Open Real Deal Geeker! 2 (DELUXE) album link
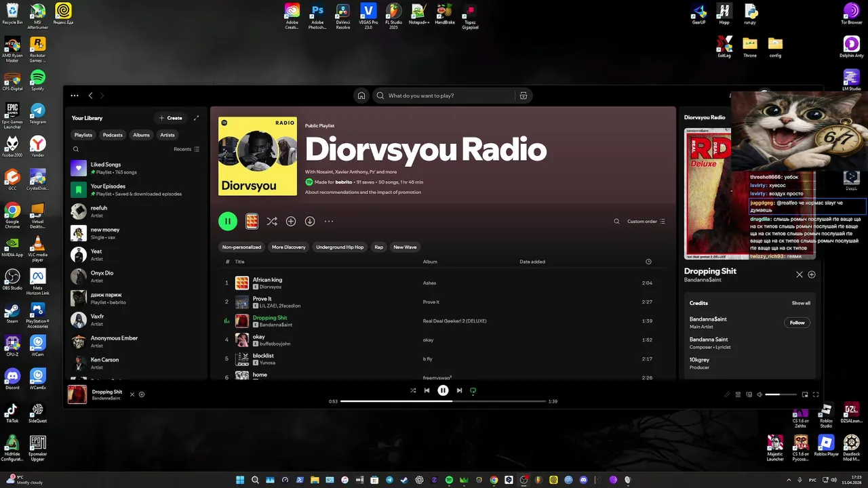Image resolution: width=868 pixels, height=488 pixels. [454, 321]
